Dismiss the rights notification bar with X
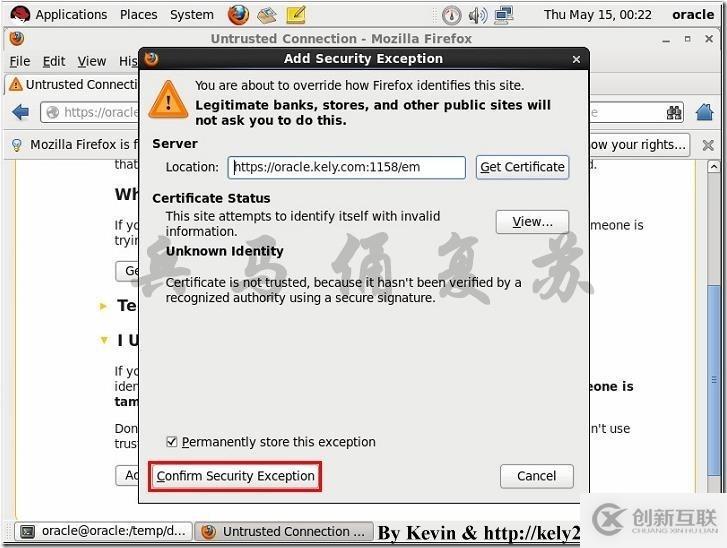Screen dimensions: 727x548 tap(708, 146)
